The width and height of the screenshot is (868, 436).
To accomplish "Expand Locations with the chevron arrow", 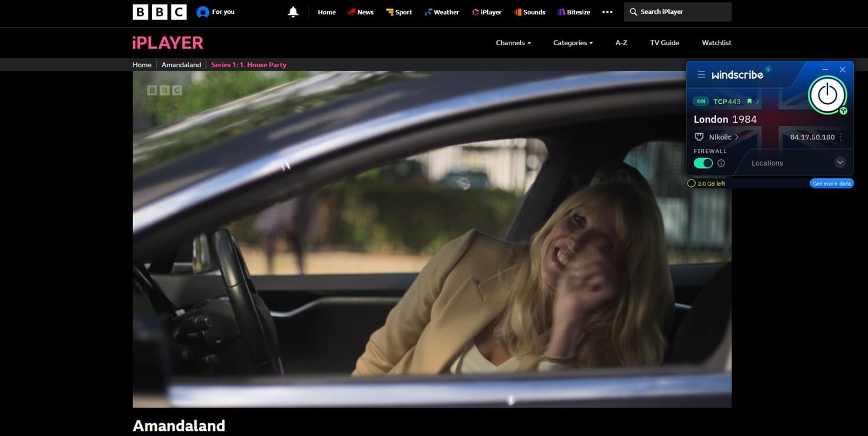I will pyautogui.click(x=840, y=163).
